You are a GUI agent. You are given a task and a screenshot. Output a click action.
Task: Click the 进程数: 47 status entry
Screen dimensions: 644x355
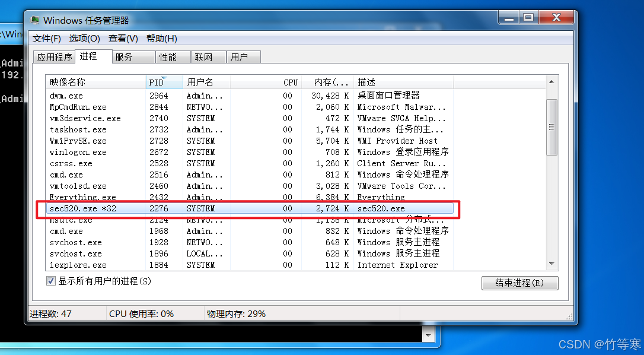click(x=50, y=314)
